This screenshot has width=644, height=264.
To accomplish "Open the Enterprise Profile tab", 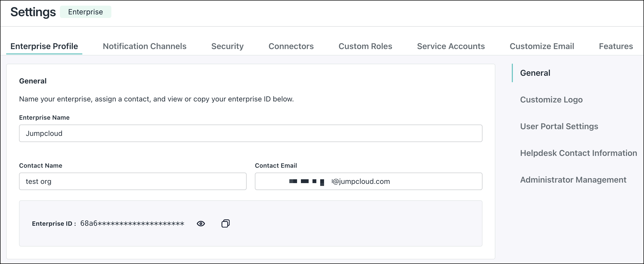I will (44, 46).
